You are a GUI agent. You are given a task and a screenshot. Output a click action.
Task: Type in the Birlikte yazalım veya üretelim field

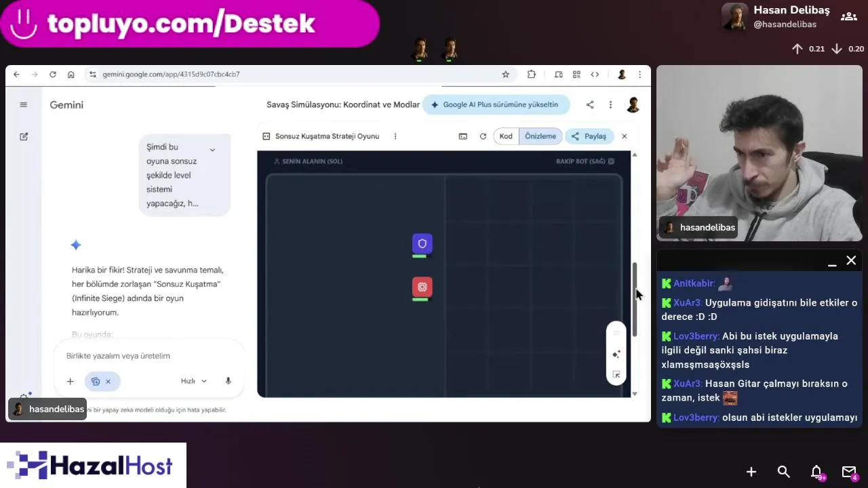(x=149, y=356)
